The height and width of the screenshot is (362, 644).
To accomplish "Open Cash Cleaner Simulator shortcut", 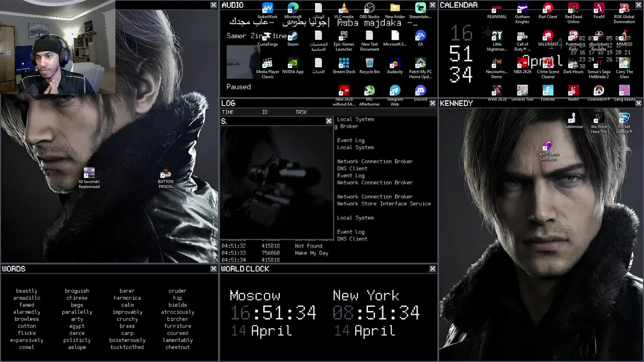I will tap(548, 151).
